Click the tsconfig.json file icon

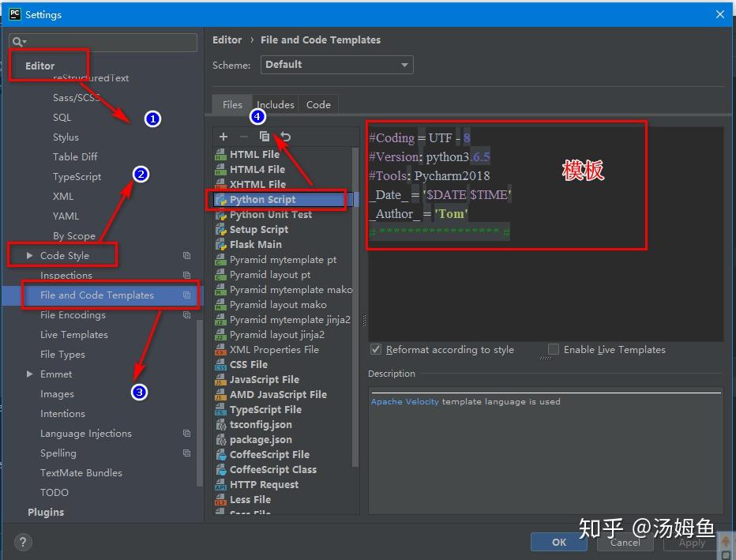coord(220,425)
